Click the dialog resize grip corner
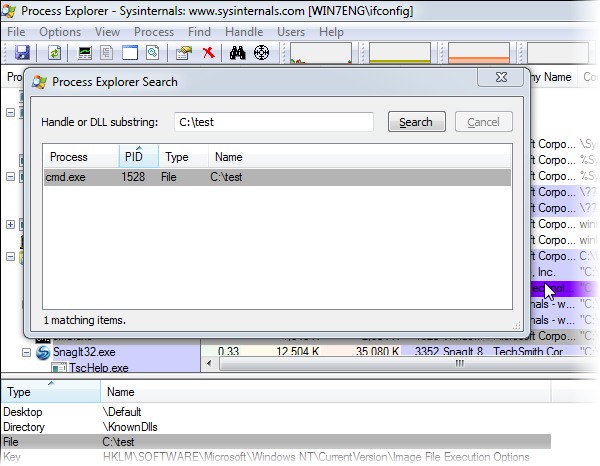 coord(517,326)
